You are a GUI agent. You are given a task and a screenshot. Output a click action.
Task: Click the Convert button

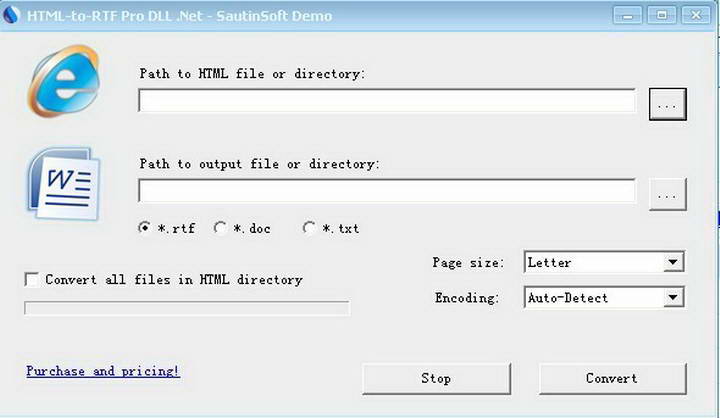point(613,378)
